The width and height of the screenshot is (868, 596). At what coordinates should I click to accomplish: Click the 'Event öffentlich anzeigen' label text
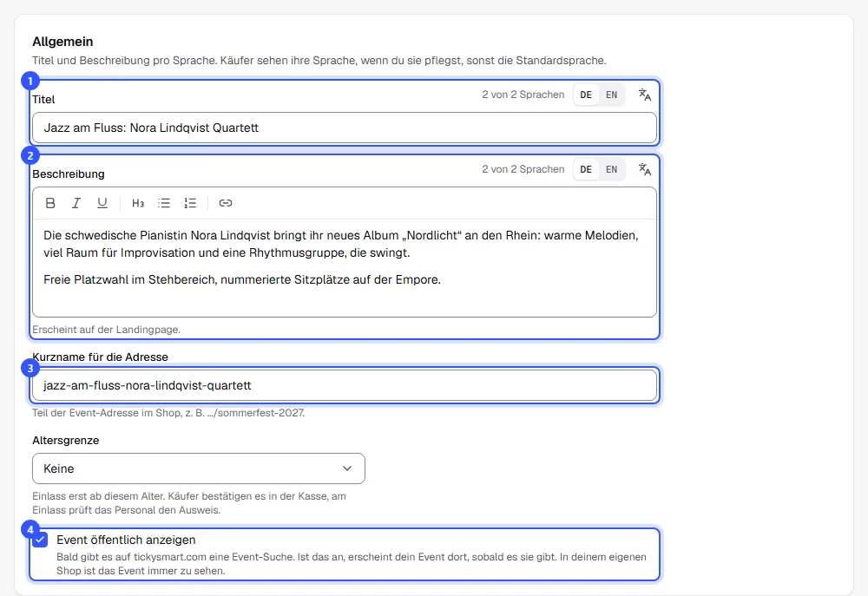point(126,540)
